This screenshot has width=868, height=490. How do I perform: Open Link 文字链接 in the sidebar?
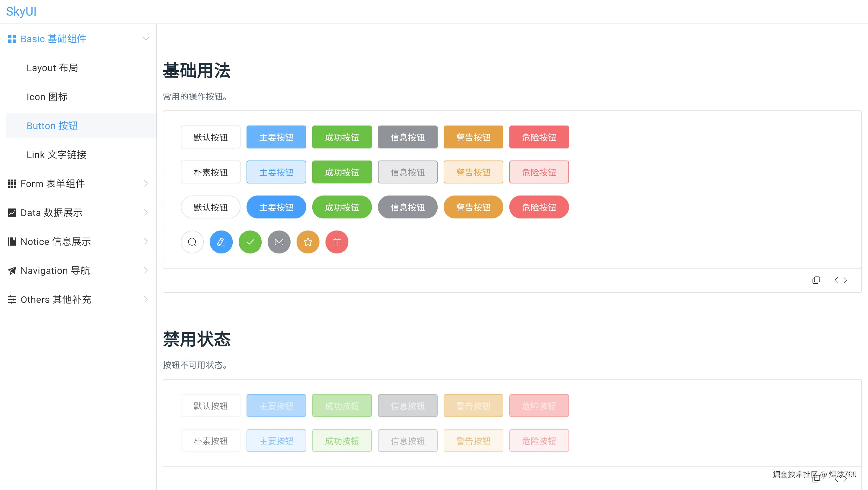click(x=57, y=155)
